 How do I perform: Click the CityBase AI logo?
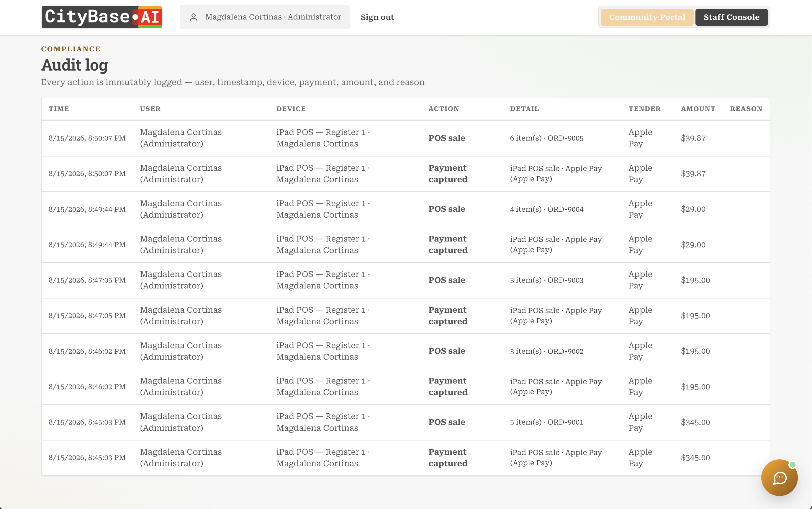click(102, 17)
